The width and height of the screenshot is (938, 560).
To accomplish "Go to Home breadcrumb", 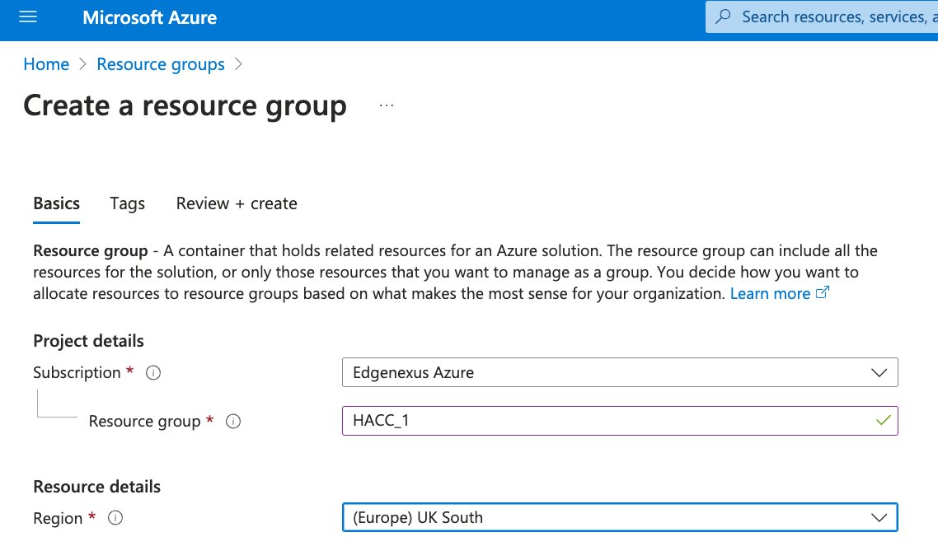I will 46,64.
